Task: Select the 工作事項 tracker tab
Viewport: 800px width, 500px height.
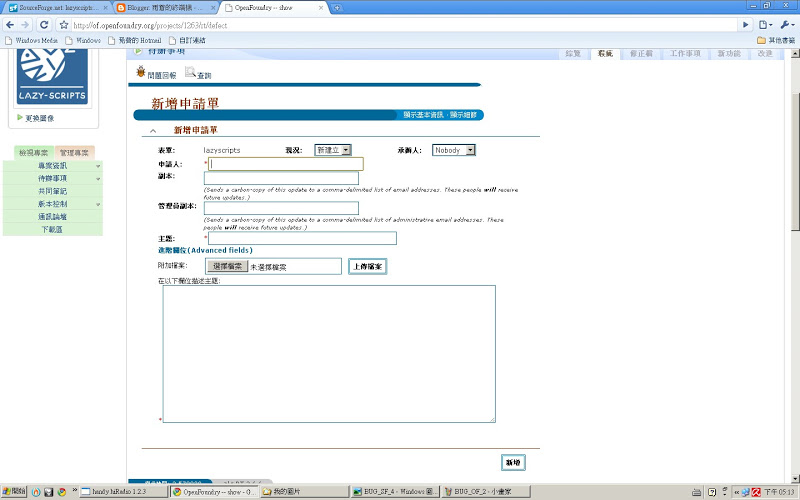Action: [x=685, y=54]
